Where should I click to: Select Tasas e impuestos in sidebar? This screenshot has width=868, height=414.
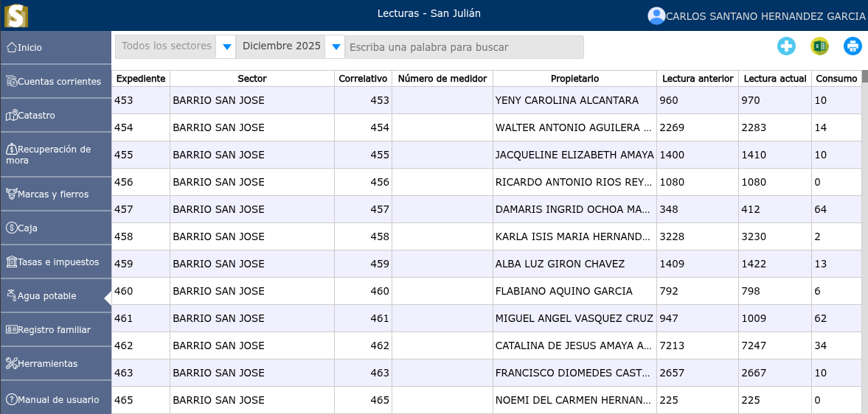[x=58, y=262]
